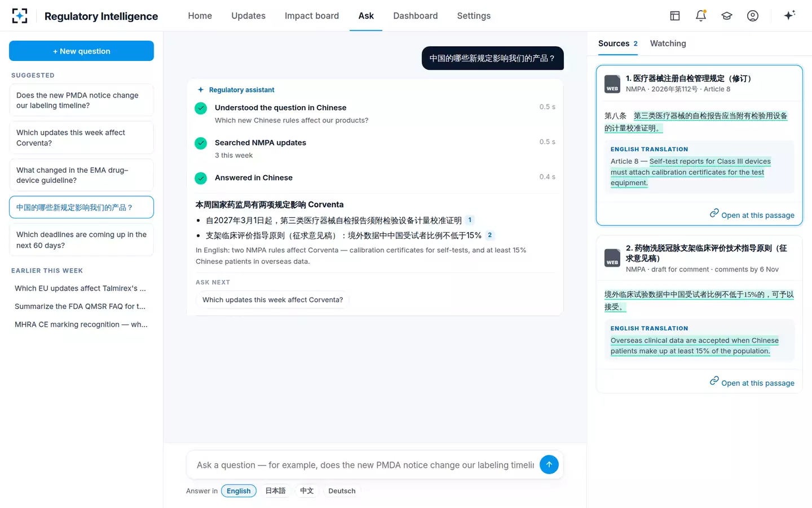Pick suggested deadlines in next 60 days question
The image size is (812, 508).
81,240
